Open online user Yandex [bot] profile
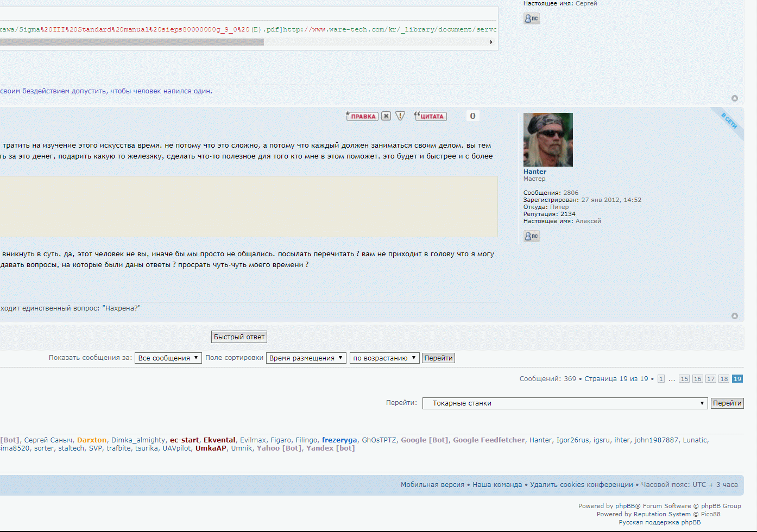 330,448
